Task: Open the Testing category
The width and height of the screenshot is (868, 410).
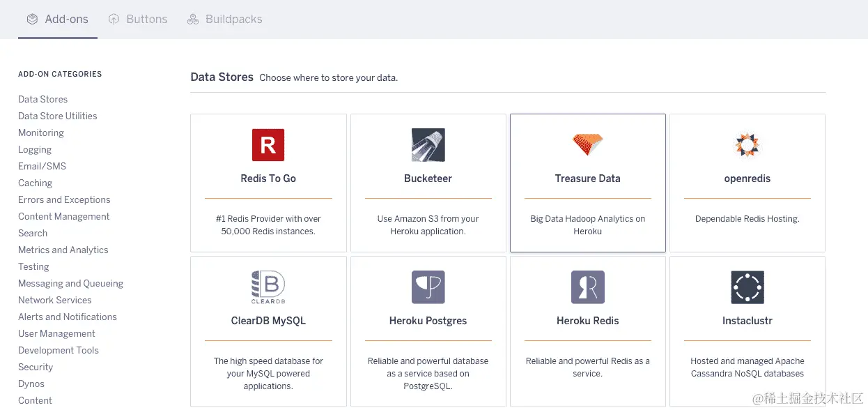Action: pyautogui.click(x=33, y=267)
